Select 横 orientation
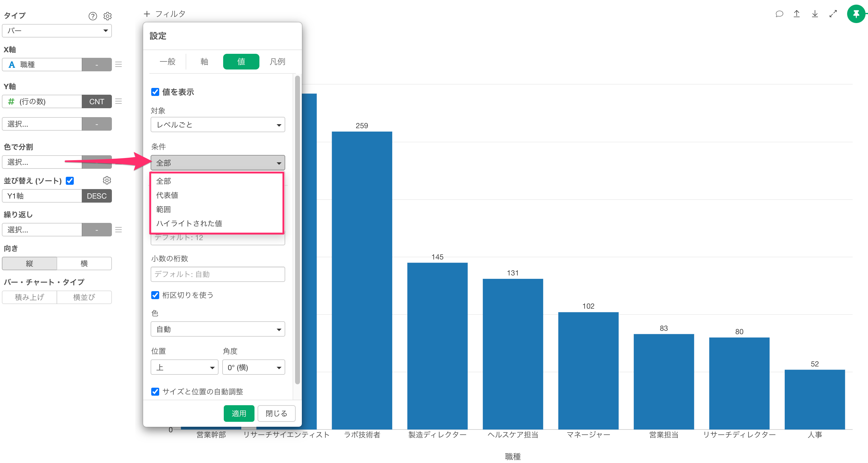868x463 pixels. coord(84,263)
